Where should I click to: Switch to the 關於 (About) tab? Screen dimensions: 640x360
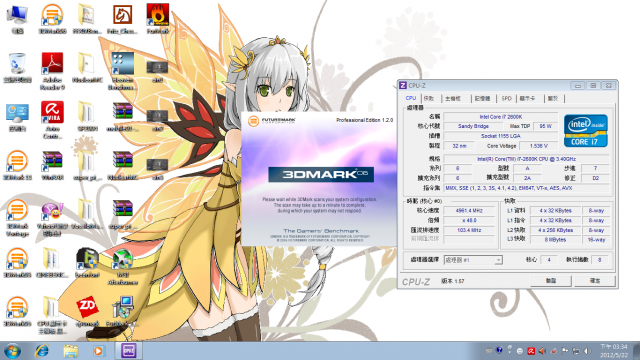553,98
